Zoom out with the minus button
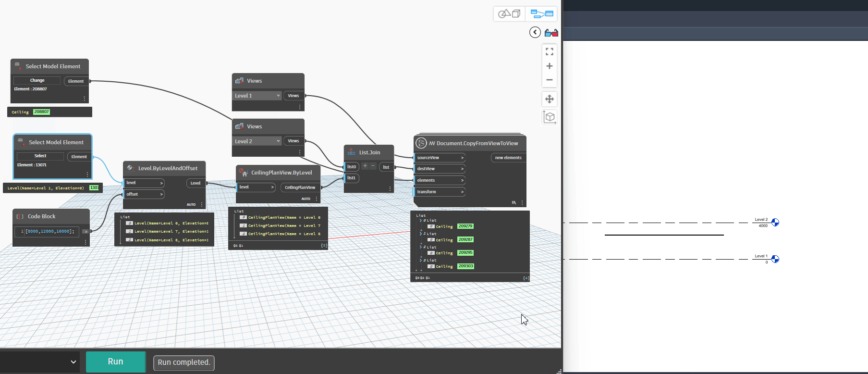868x374 pixels. (550, 80)
